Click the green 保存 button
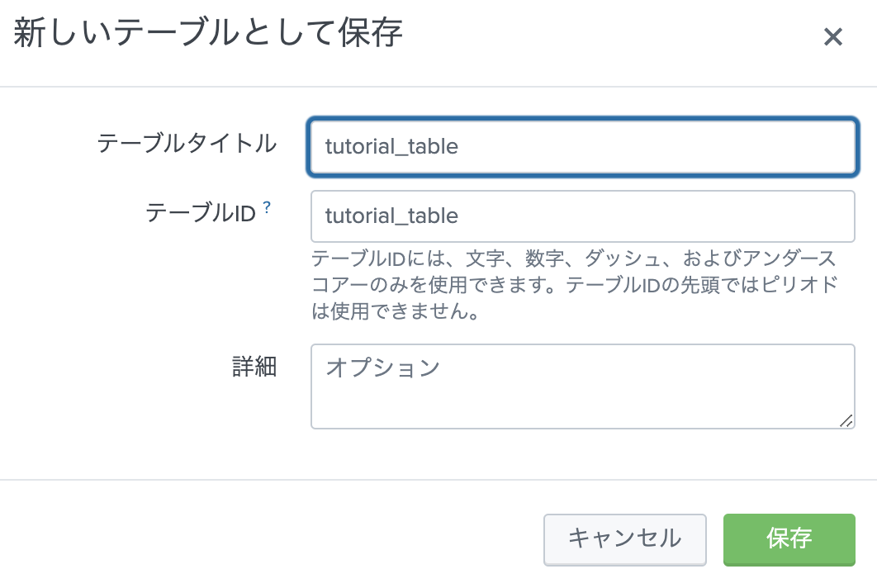 [789, 538]
